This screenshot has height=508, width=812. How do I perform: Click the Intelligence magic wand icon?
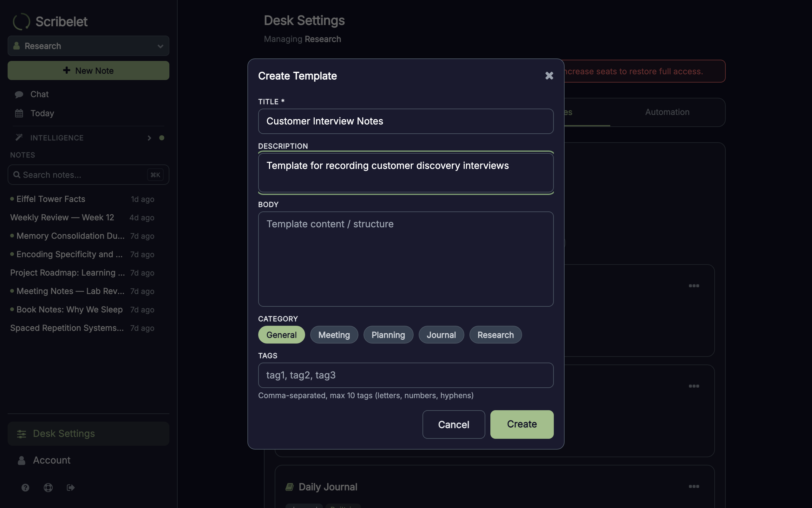(x=19, y=137)
